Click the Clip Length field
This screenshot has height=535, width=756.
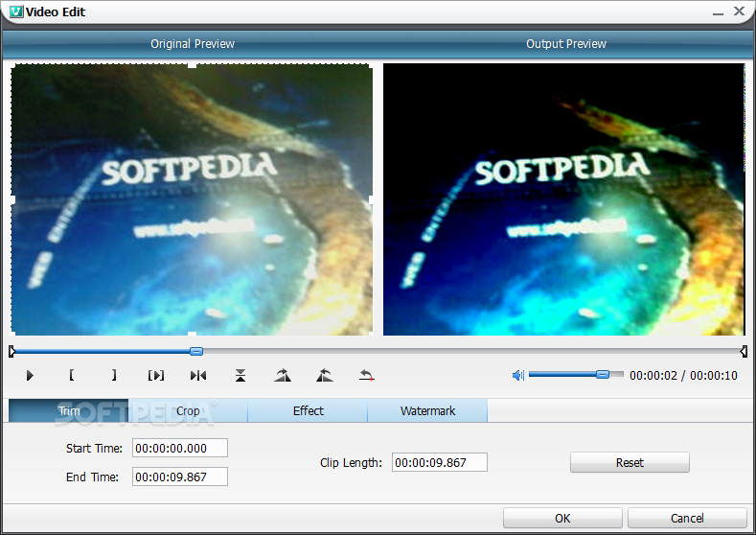pos(439,462)
